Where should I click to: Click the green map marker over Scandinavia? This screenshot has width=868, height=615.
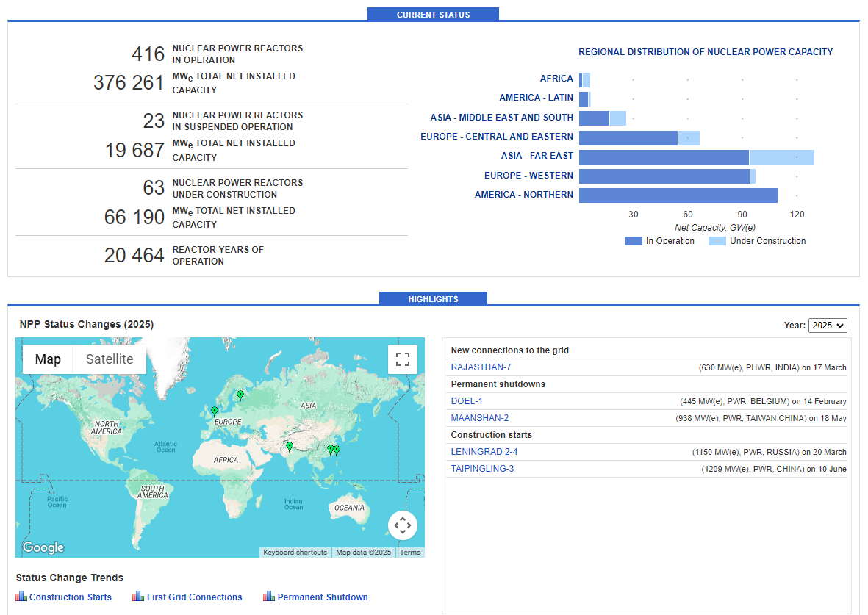point(240,395)
